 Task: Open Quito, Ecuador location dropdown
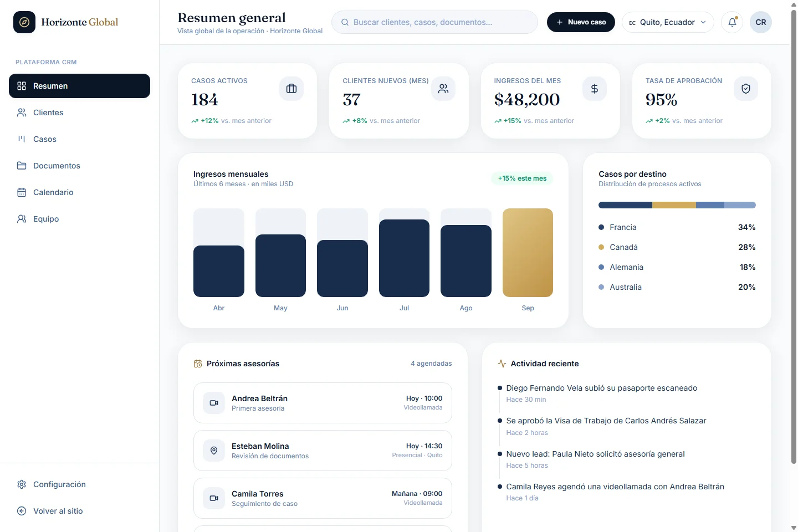point(668,22)
